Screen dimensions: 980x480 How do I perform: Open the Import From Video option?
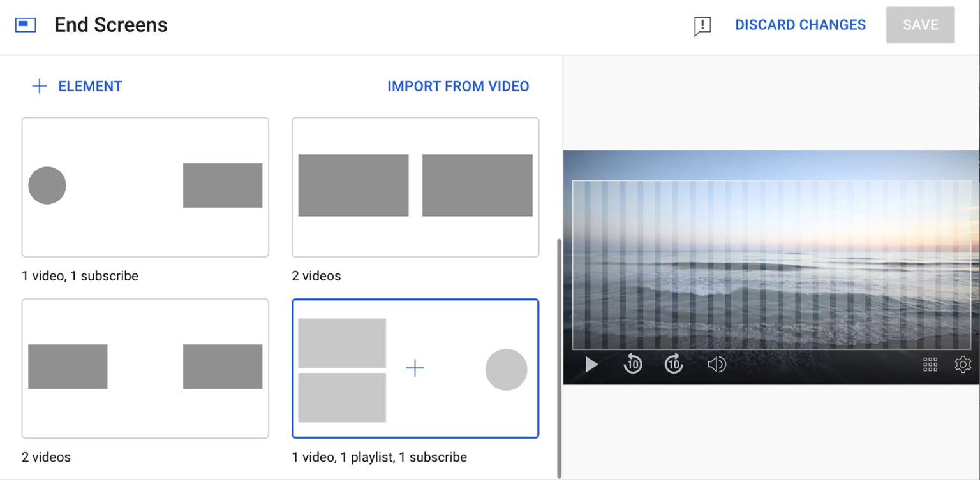tap(458, 85)
